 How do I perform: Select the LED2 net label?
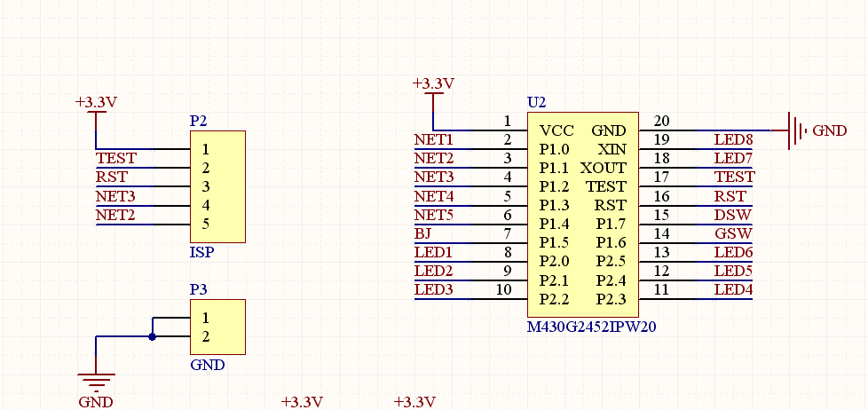(x=433, y=272)
